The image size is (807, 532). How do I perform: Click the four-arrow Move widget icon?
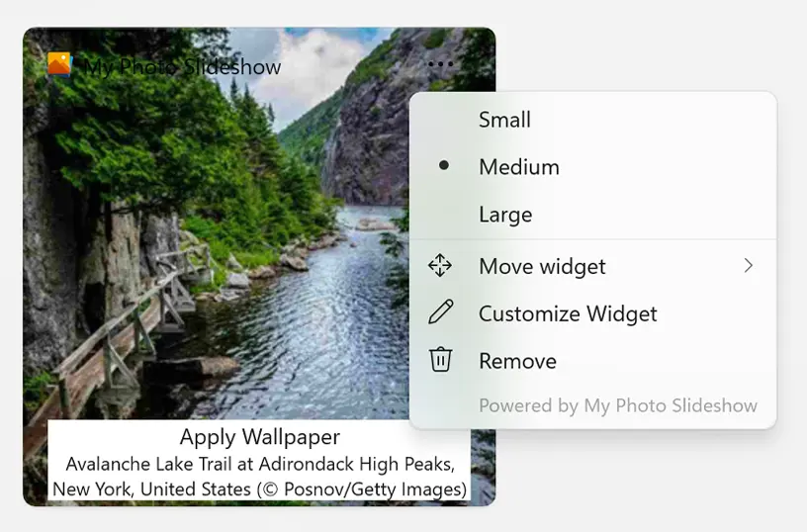click(x=440, y=266)
